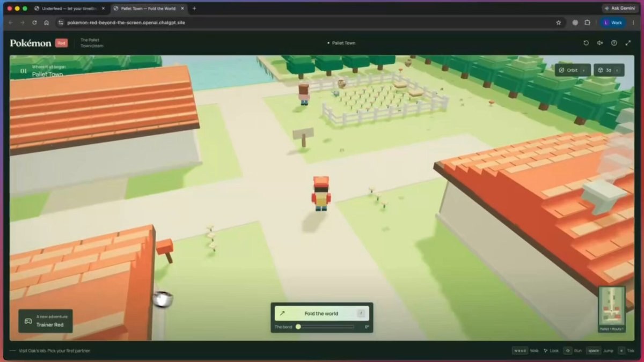This screenshot has width=644, height=362.
Task: Open the Ask Gemini button
Action: click(x=619, y=8)
